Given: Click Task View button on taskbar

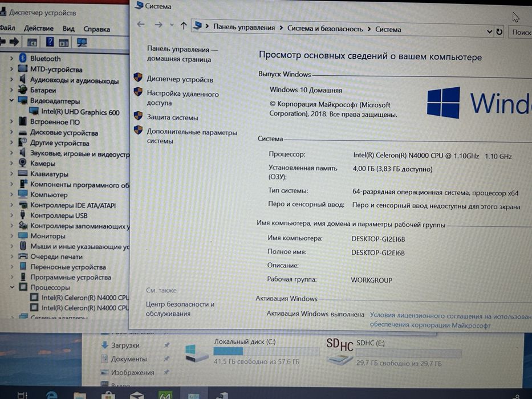Looking at the screenshot, I should (22, 395).
